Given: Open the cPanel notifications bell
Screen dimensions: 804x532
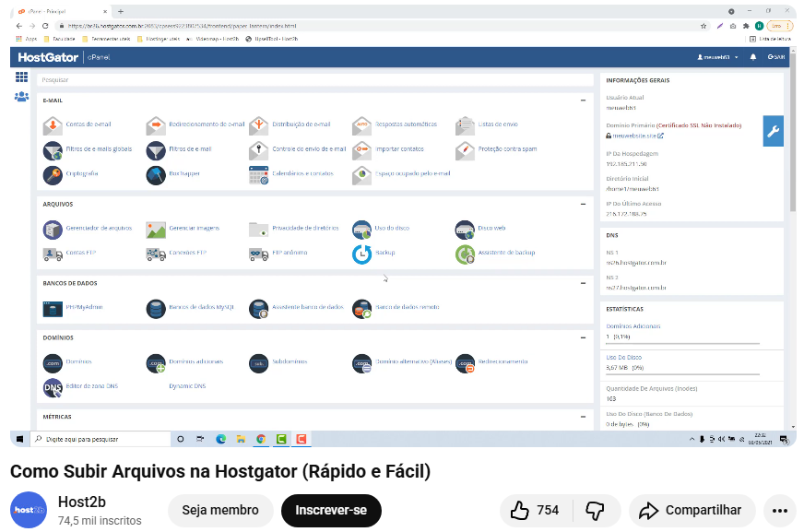Looking at the screenshot, I should (752, 57).
